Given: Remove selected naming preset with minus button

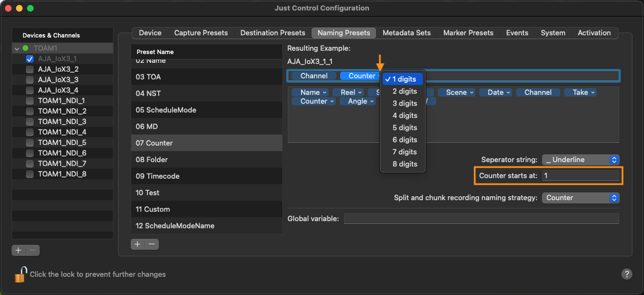Looking at the screenshot, I should 152,244.
